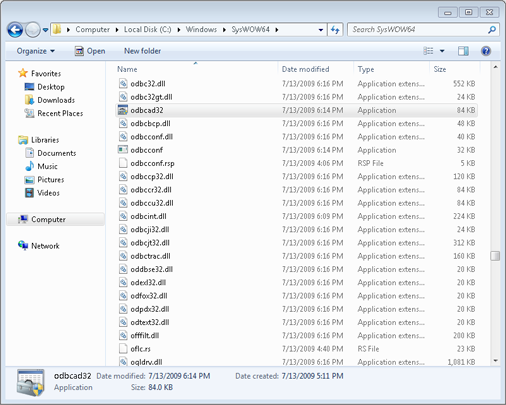Screen dimensions: 506x405
Task: Click the refresh address bar icon
Action: pos(335,30)
